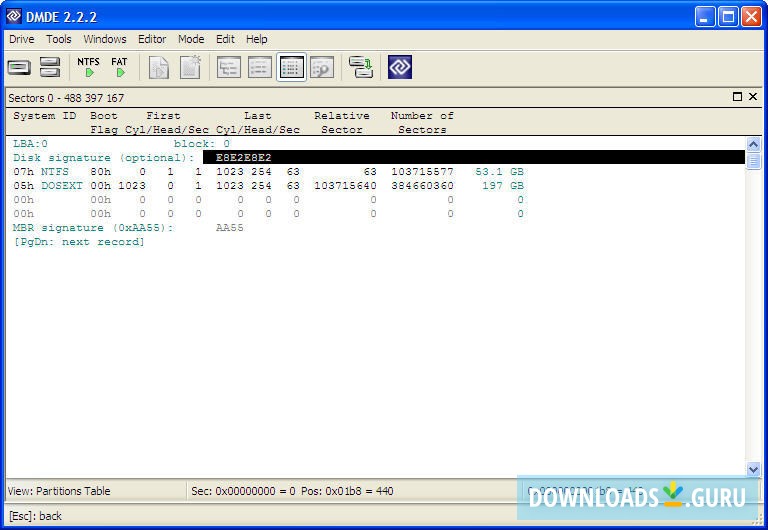This screenshot has width=768, height=530.
Task: Minimize the DMDE window
Action: tap(705, 17)
